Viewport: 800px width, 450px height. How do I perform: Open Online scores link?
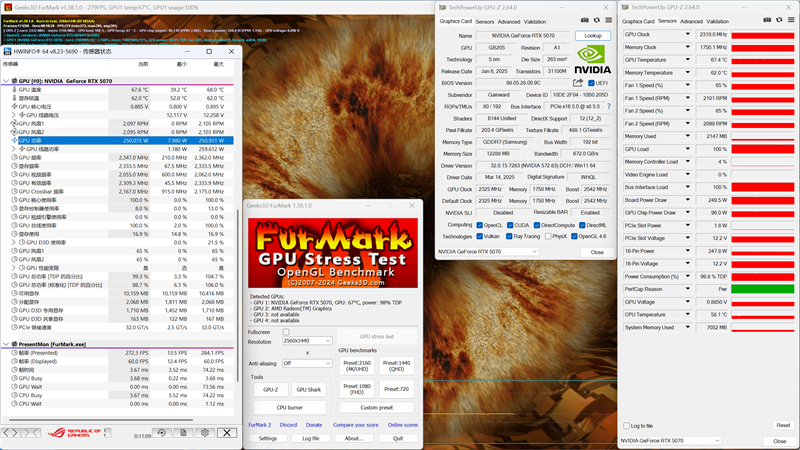tap(403, 425)
